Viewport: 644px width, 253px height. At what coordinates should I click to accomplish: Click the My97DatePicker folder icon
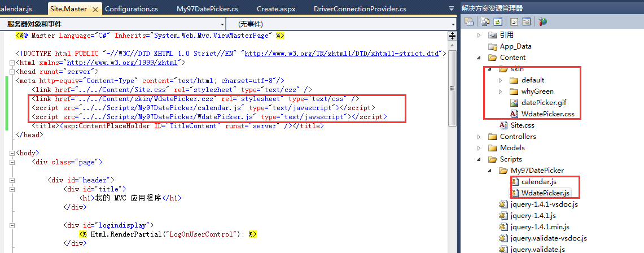tap(503, 171)
